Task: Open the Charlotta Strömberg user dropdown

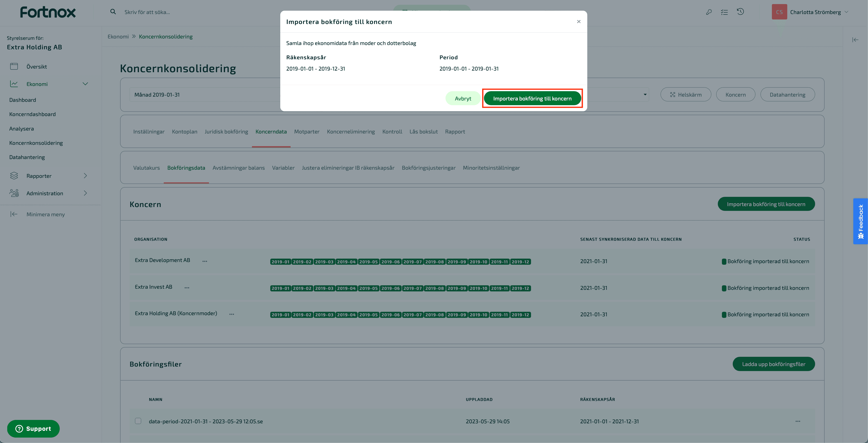Action: tap(819, 12)
